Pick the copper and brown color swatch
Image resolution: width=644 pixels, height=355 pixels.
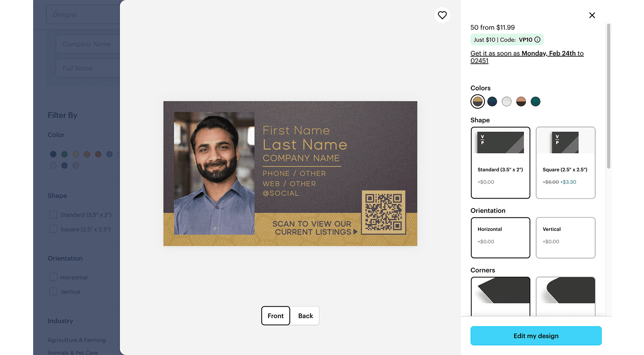point(521,101)
